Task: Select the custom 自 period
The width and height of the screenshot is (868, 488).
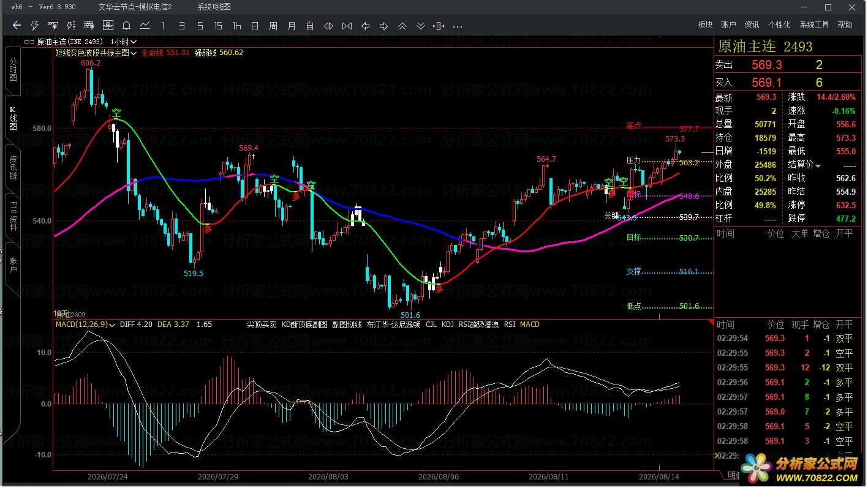Action: [x=310, y=26]
